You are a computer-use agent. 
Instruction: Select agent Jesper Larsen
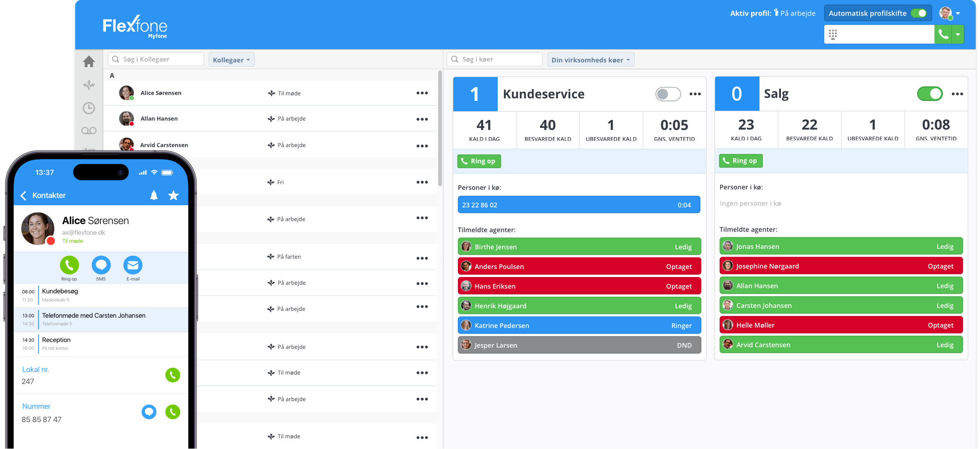(x=579, y=345)
